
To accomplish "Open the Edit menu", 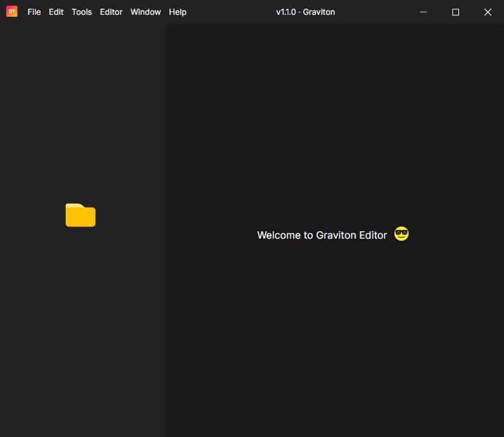I will (56, 12).
